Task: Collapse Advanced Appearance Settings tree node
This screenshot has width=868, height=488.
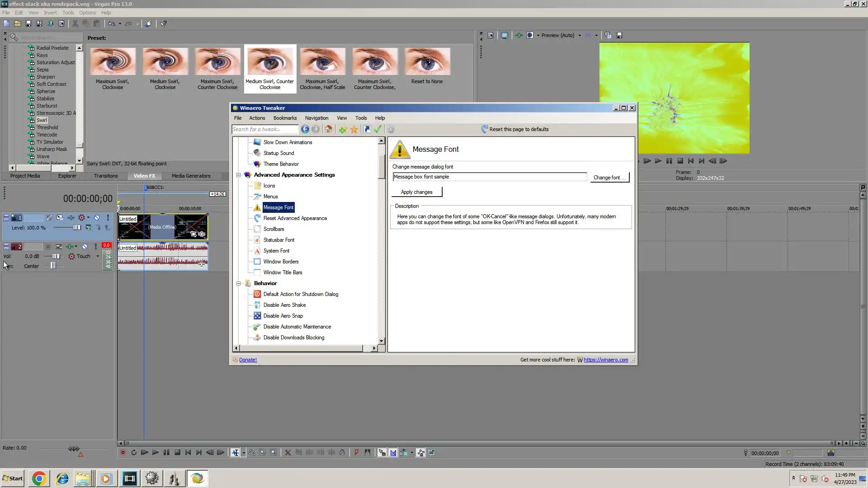Action: click(x=238, y=175)
